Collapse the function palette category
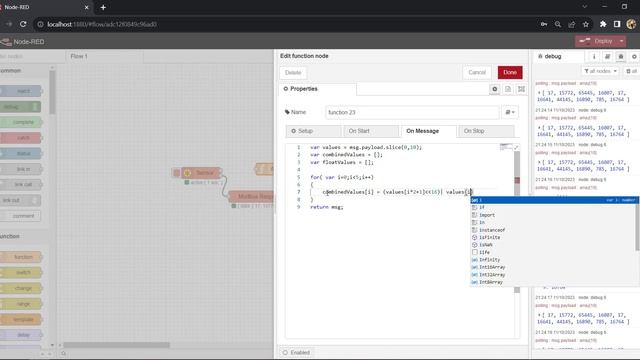Image resolution: width=640 pixels, height=360 pixels. 24,236
